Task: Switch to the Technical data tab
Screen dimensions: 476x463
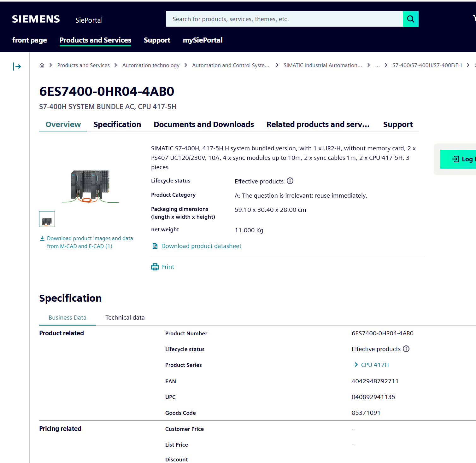Action: coord(125,317)
